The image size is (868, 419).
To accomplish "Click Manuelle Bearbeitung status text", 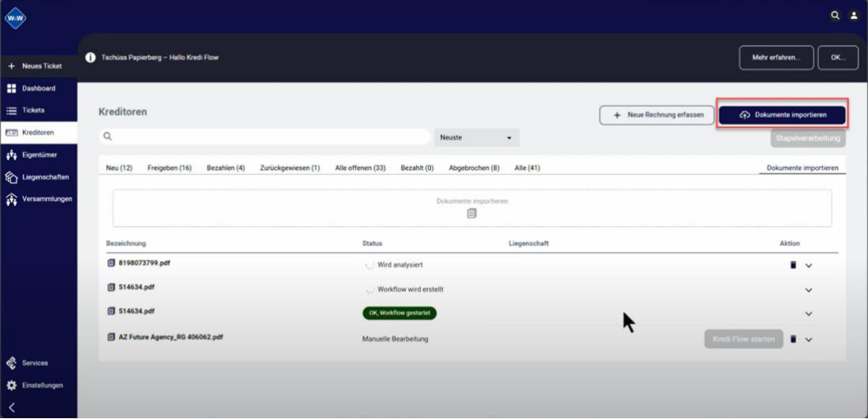I will coord(395,339).
